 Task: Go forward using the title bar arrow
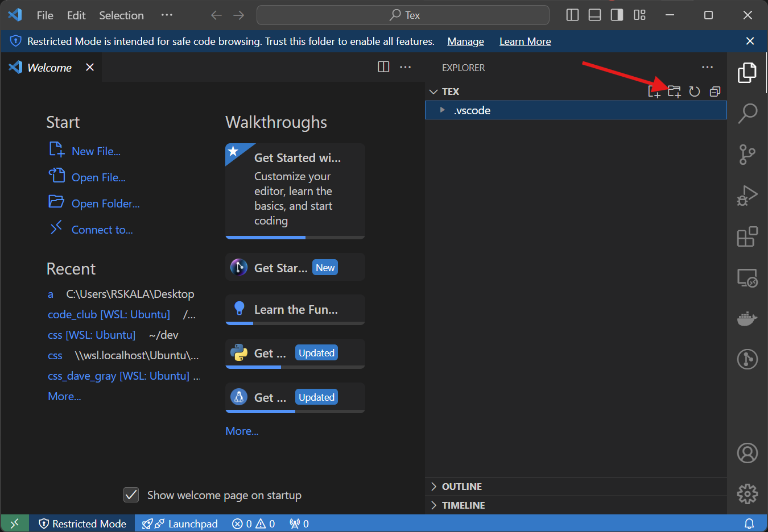pos(239,15)
